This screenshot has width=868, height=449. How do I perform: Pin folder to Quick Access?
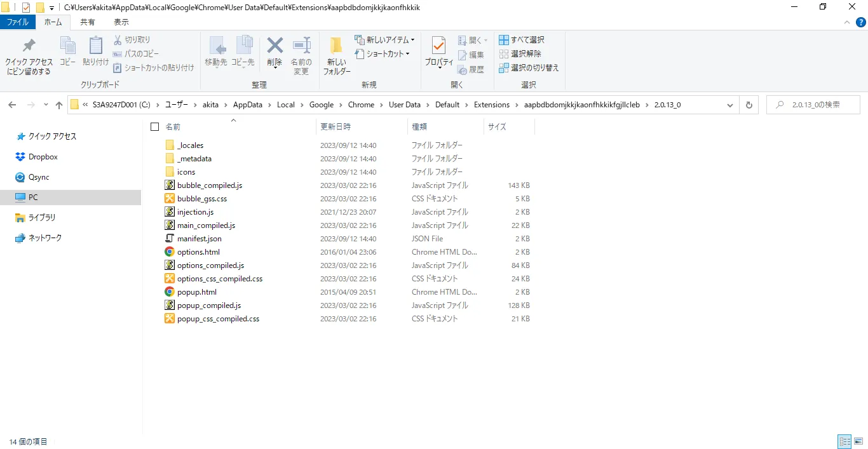pos(29,57)
